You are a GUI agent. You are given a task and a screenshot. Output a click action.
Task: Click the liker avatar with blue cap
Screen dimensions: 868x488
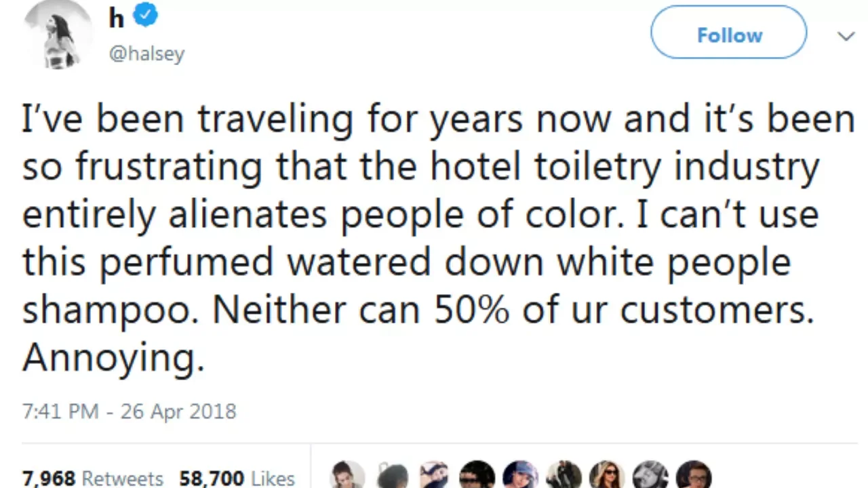click(x=521, y=475)
